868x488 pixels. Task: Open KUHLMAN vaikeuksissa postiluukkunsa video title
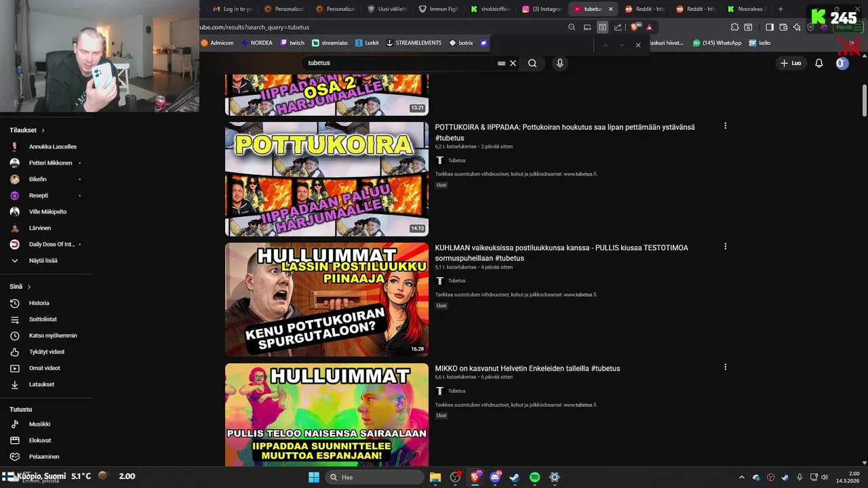point(561,253)
